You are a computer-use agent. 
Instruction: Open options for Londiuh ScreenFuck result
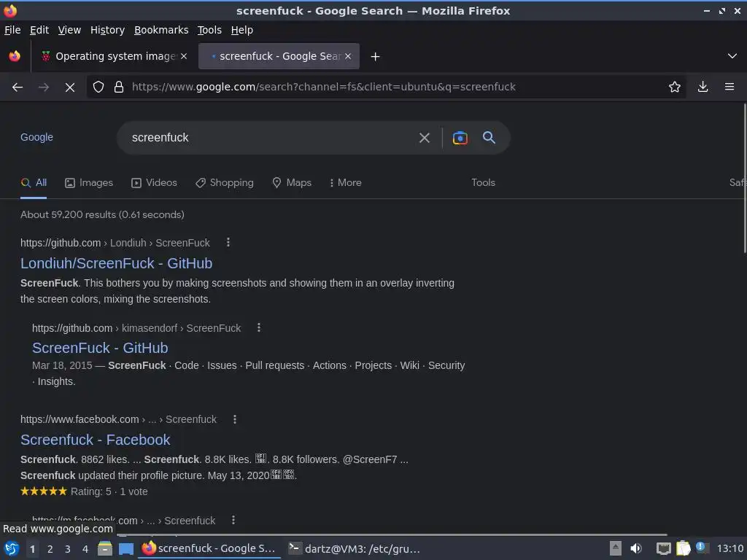point(228,242)
